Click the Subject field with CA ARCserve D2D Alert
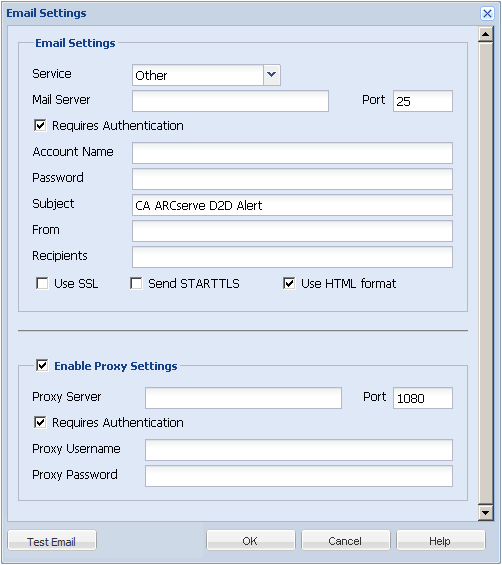Image resolution: width=502 pixels, height=565 pixels. pyautogui.click(x=292, y=205)
